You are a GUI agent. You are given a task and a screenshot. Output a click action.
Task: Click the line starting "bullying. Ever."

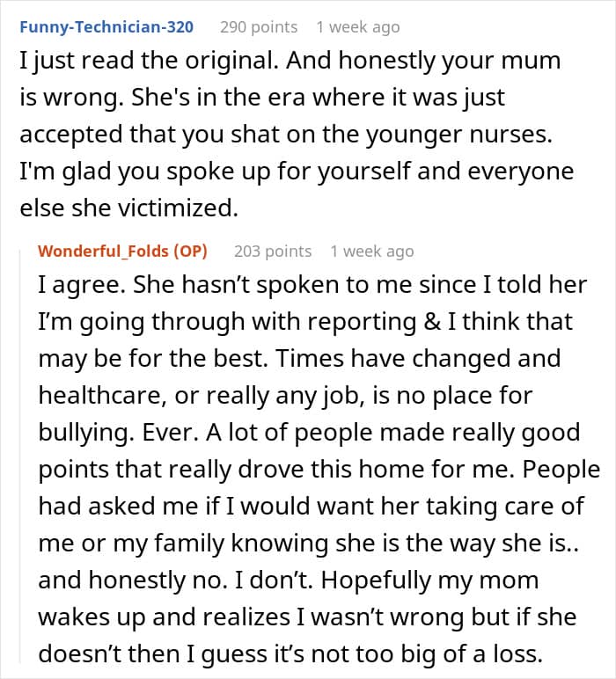click(309, 434)
